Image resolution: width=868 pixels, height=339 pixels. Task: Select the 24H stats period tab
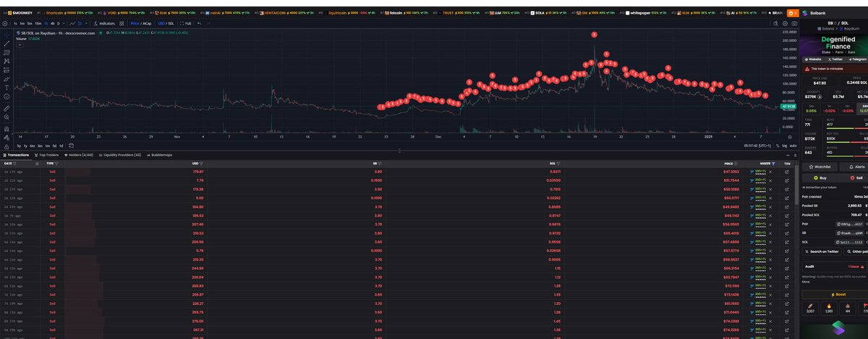tap(861, 109)
